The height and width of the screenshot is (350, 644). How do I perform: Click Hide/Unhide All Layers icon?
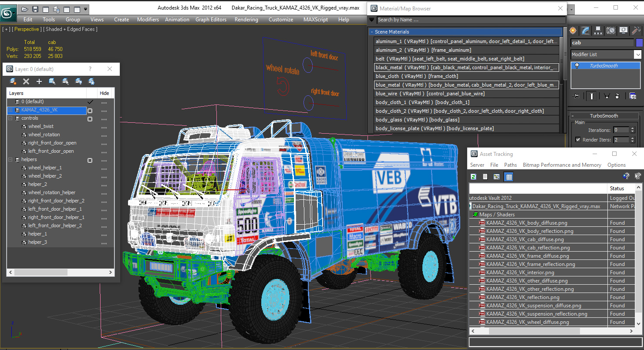[78, 81]
